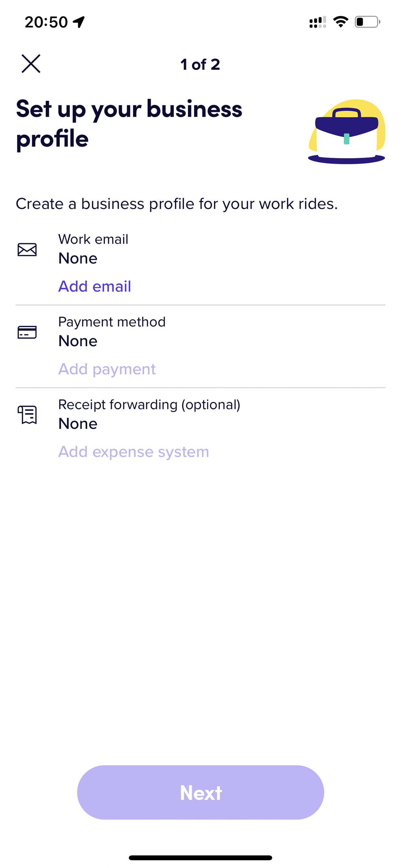
Task: Tap the home indicator bar
Action: point(200,858)
